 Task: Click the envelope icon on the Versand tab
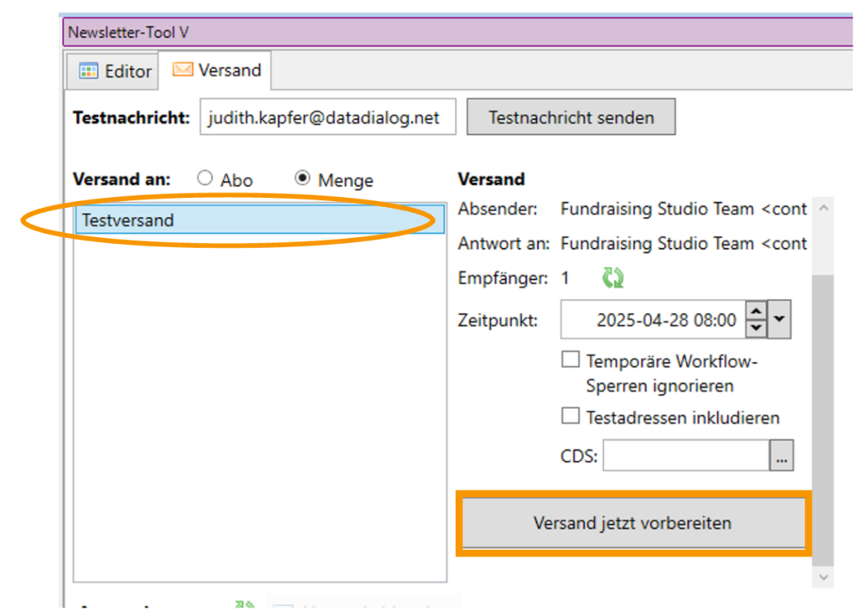point(183,70)
